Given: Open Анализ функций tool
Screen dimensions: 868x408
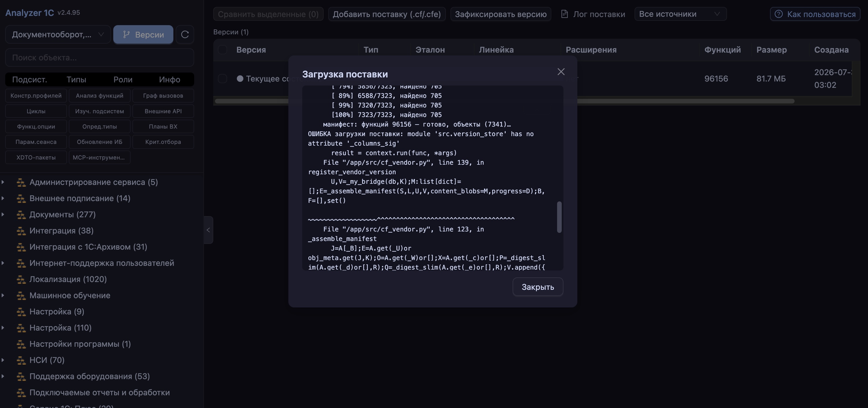Looking at the screenshot, I should point(99,96).
